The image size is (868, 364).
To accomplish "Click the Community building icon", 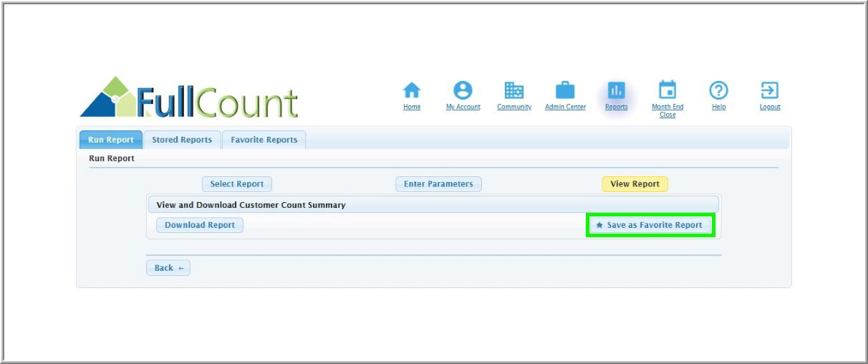I will pyautogui.click(x=514, y=90).
